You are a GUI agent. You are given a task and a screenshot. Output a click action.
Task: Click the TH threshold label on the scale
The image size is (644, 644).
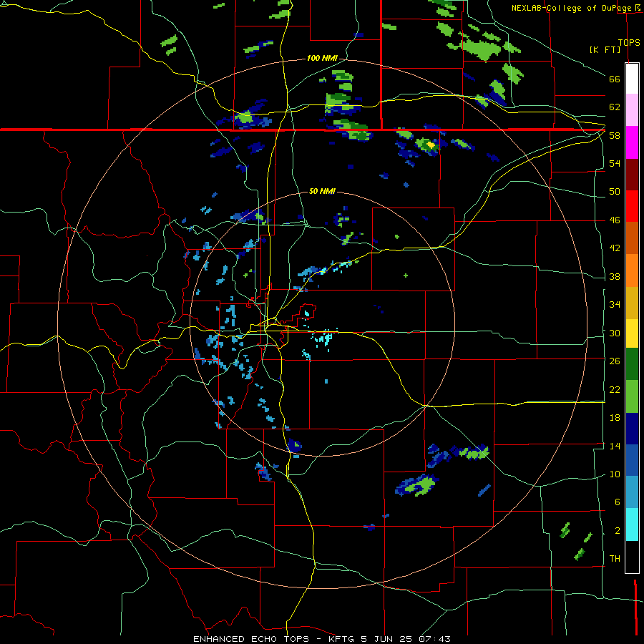pos(615,559)
